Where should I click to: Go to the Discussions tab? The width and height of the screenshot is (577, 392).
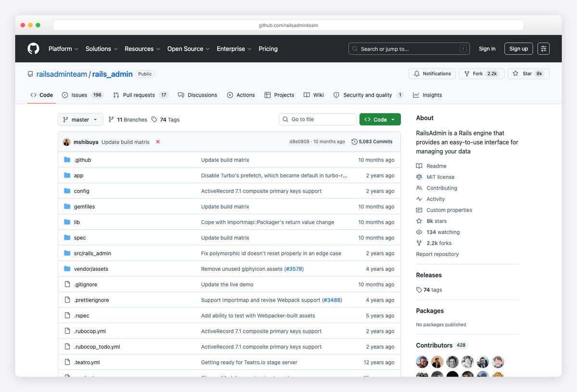point(197,95)
